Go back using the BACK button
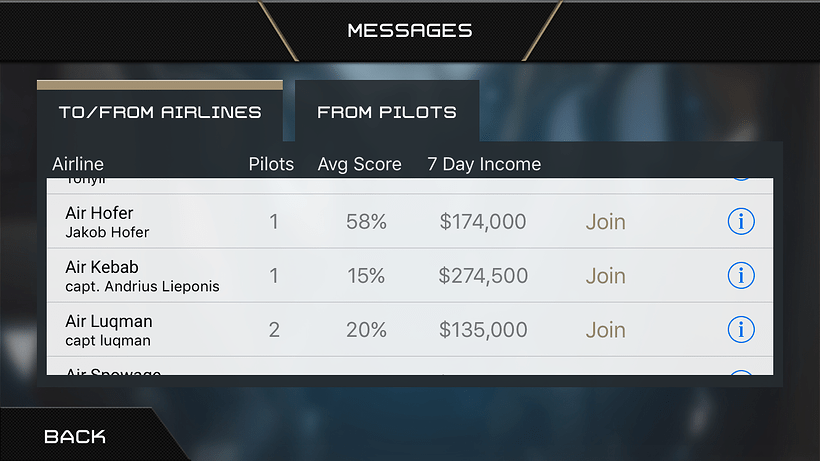Viewport: 820px width, 461px height. 75,436
